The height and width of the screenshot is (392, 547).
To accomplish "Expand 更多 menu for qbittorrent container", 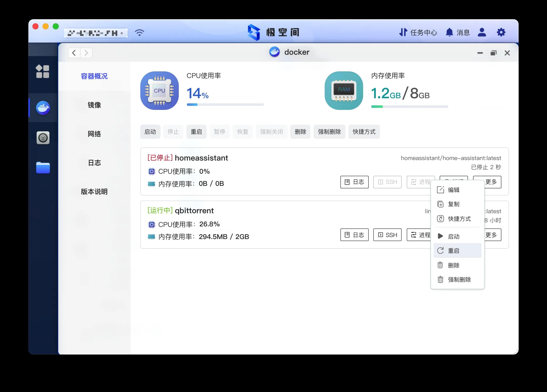I will [493, 235].
